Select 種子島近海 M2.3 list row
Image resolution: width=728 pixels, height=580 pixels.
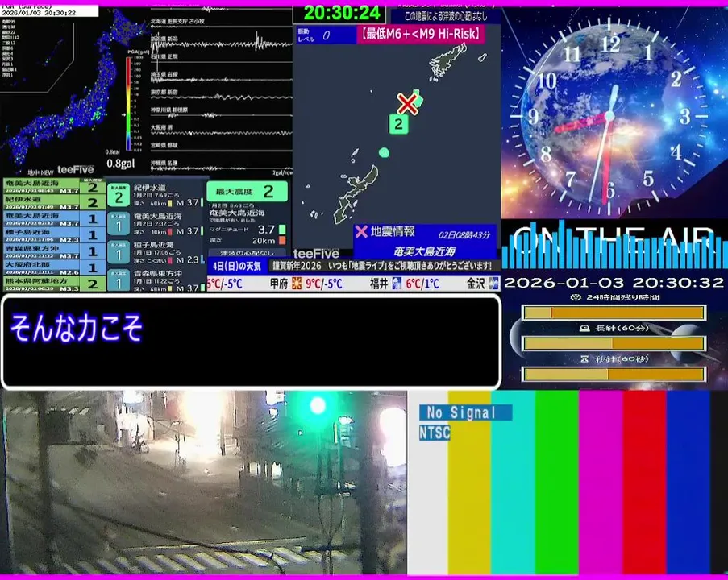point(54,235)
